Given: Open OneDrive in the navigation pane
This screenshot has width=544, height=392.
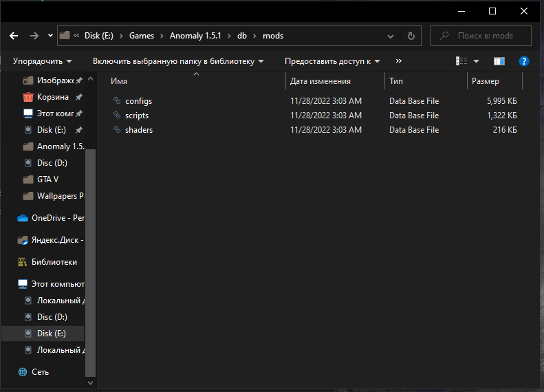Looking at the screenshot, I should [50, 218].
